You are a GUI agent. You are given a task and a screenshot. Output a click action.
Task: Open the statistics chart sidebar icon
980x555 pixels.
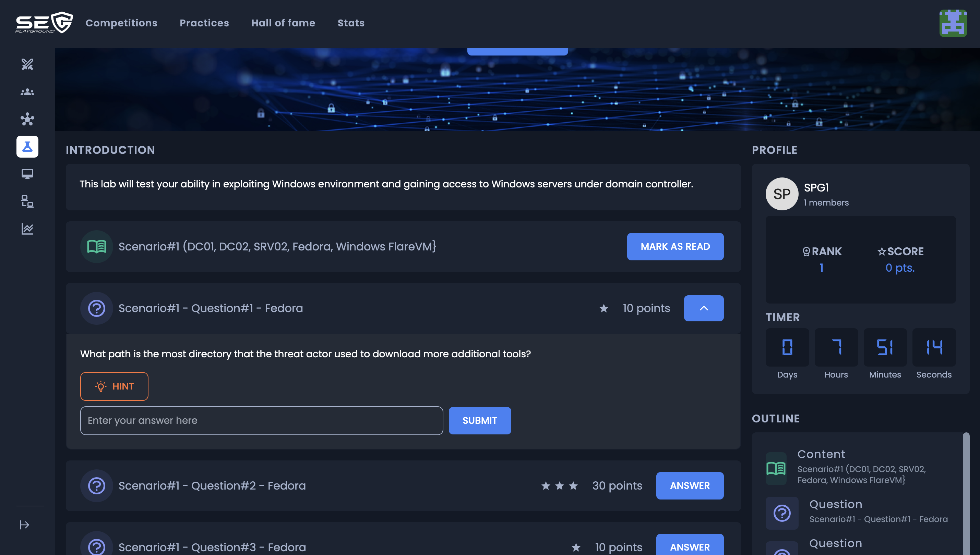click(x=27, y=229)
